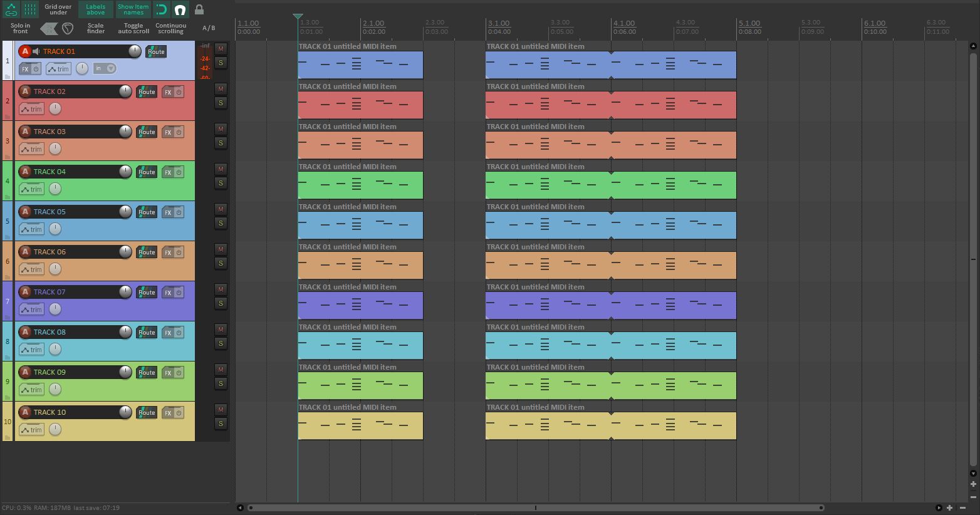Click horizontal zoom out minus icon
This screenshot has width=980, height=515.
(963, 508)
